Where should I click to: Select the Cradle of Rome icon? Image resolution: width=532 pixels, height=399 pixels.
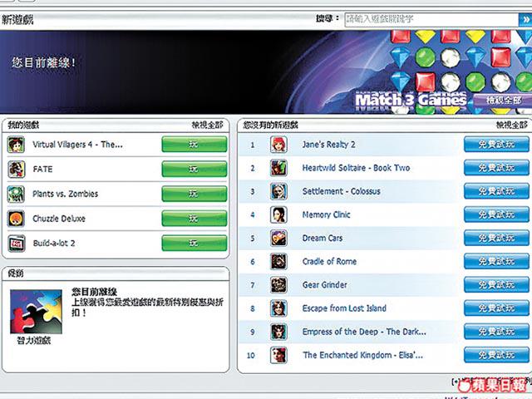point(278,262)
